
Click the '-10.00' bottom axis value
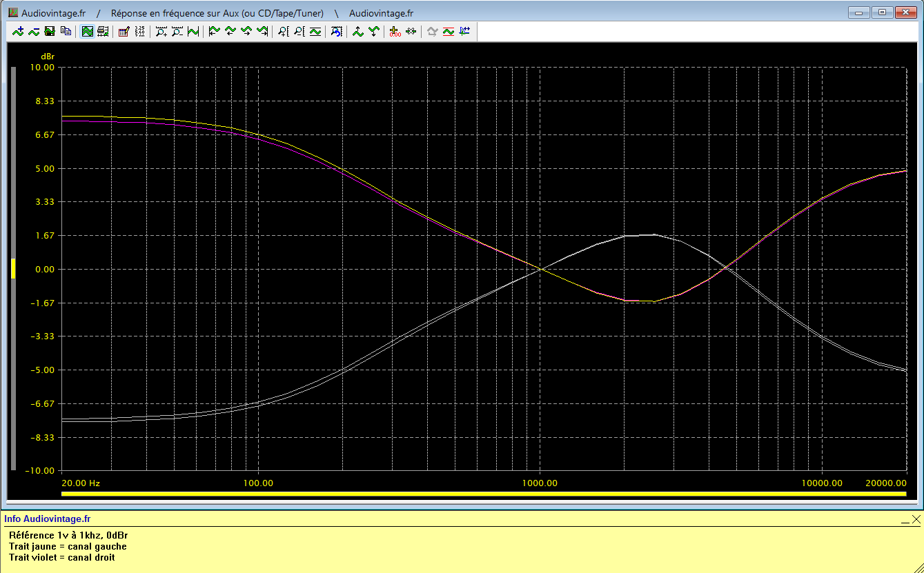[x=41, y=470]
